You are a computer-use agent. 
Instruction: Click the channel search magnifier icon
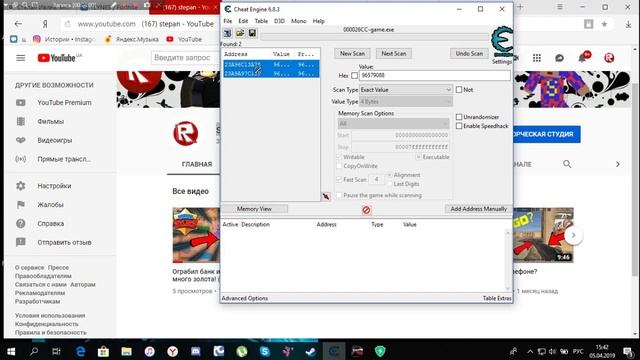click(567, 164)
